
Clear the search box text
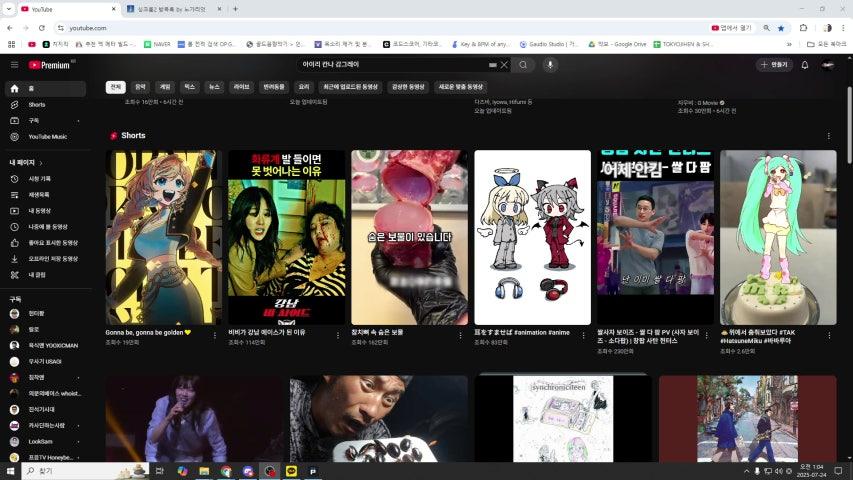504,65
